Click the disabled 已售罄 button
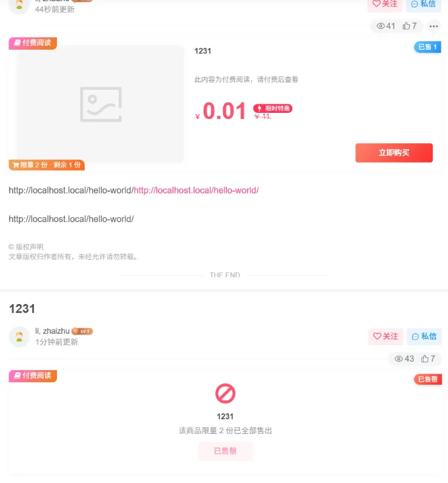 226,451
